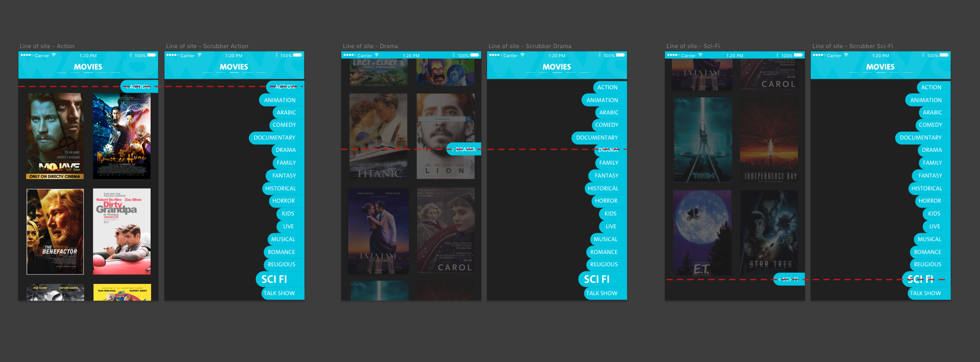980x362 pixels.
Task: Click the SCI-FI scrubber handle in Sci-Fi artboard
Action: point(789,279)
